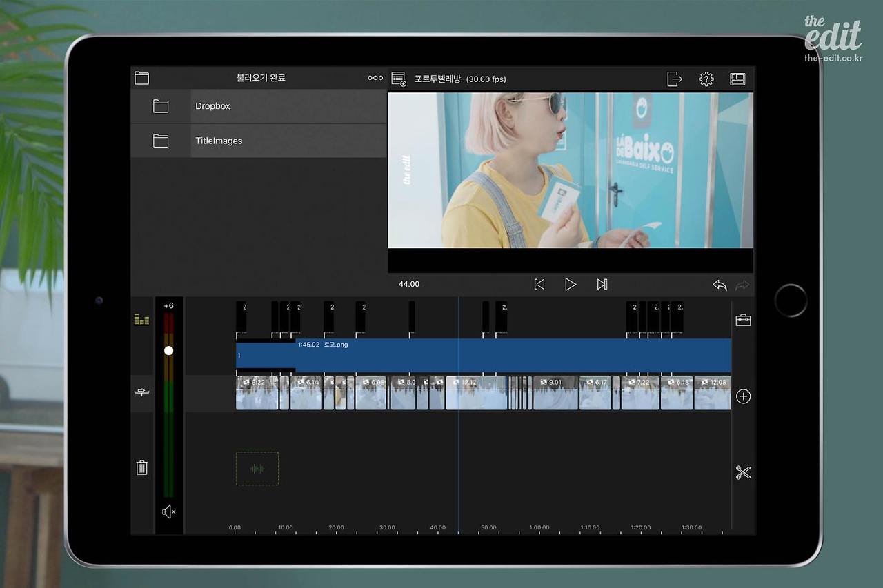The height and width of the screenshot is (588, 883).
Task: Toggle the mute speaker icon
Action: [x=169, y=511]
